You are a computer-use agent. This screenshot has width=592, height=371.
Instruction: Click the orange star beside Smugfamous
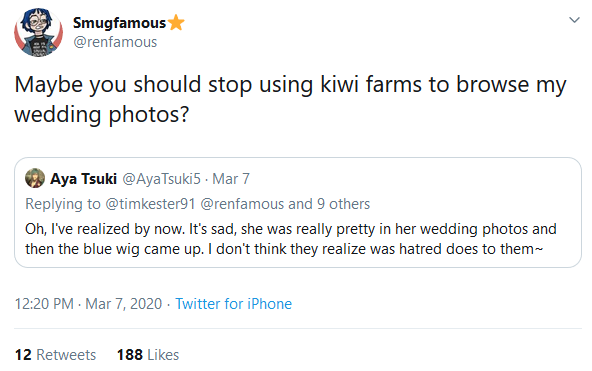coord(176,23)
